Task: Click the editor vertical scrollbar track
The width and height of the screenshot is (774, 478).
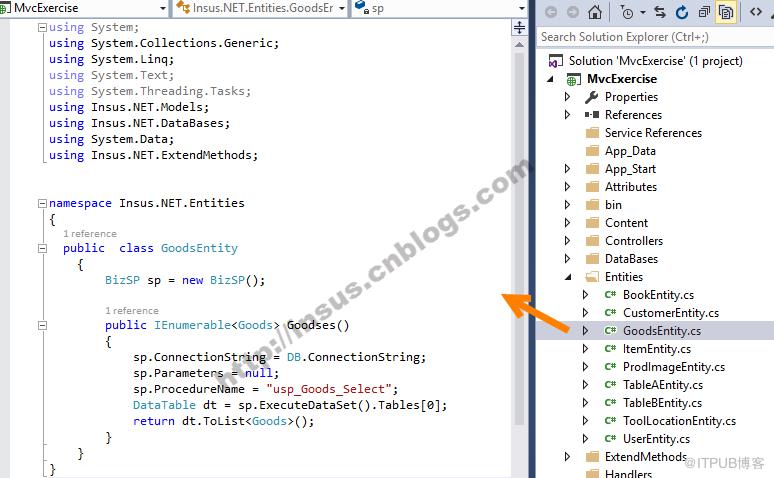Action: pyautogui.click(x=519, y=237)
